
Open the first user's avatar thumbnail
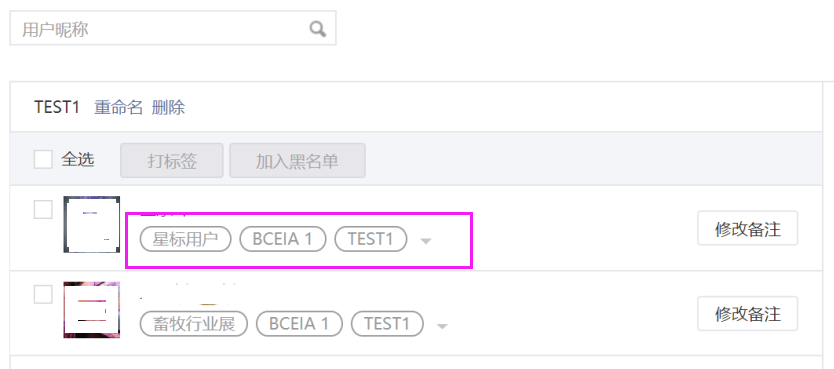(x=91, y=224)
